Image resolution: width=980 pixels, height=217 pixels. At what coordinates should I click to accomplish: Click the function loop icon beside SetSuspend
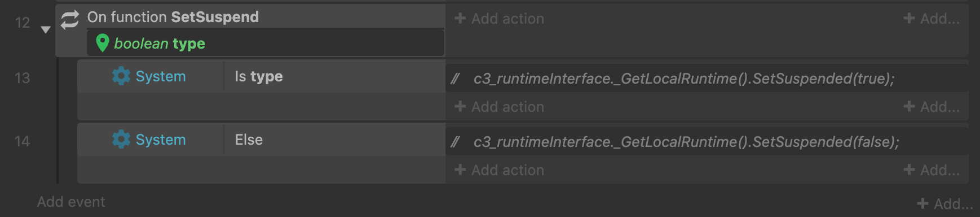coord(70,20)
